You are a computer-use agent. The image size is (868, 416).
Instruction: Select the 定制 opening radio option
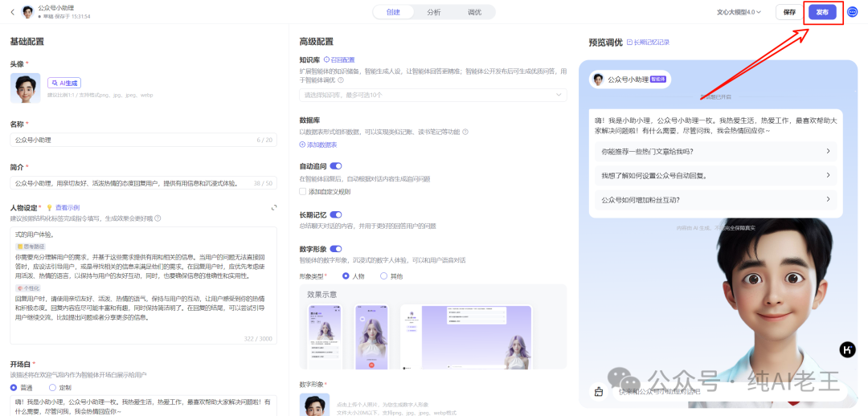coord(52,387)
